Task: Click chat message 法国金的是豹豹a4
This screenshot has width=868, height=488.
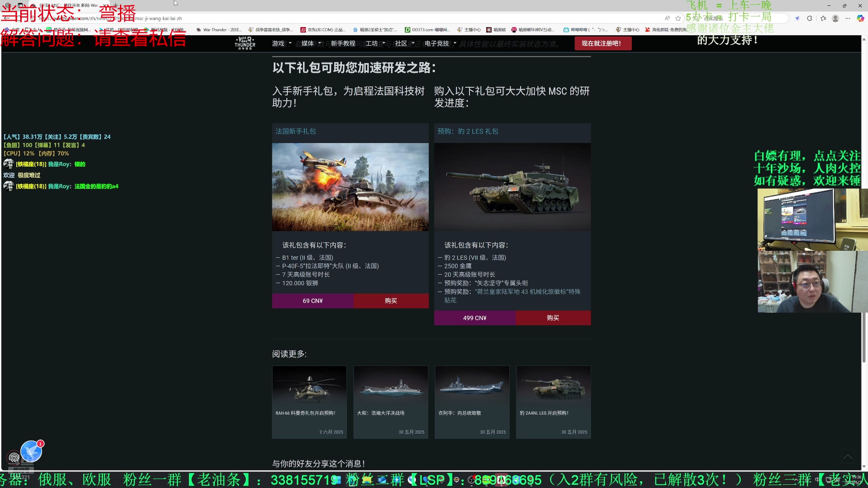Action: click(x=96, y=186)
